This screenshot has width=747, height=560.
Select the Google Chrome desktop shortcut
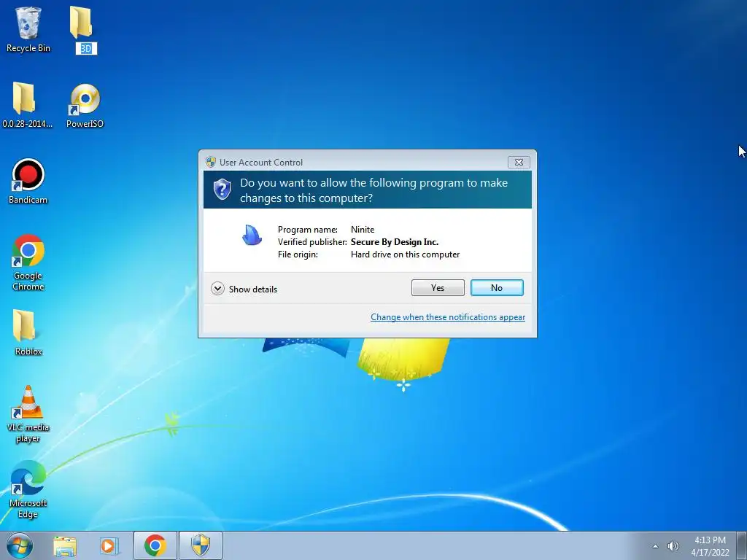(x=28, y=262)
